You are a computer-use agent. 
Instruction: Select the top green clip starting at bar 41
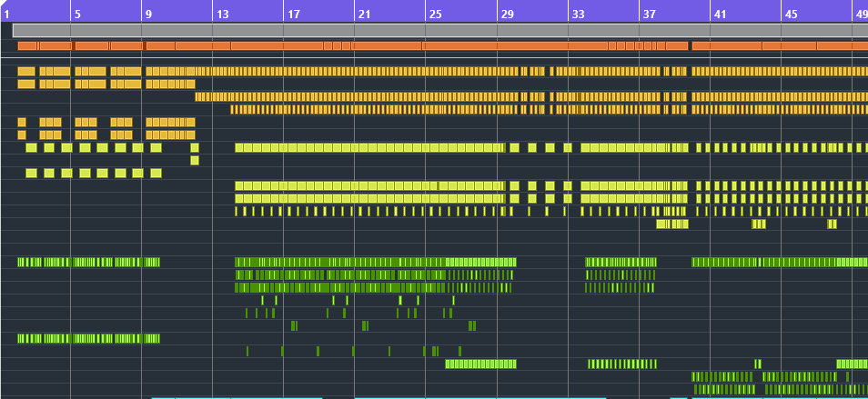724,262
